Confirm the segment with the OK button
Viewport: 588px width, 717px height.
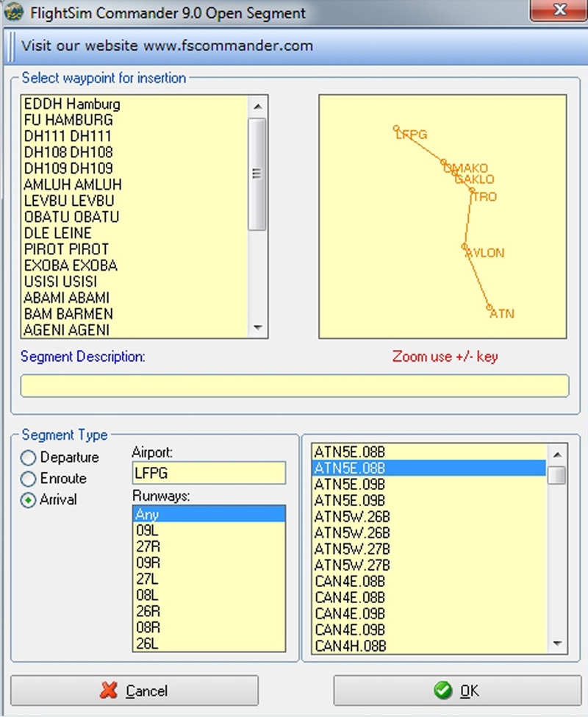point(457,691)
